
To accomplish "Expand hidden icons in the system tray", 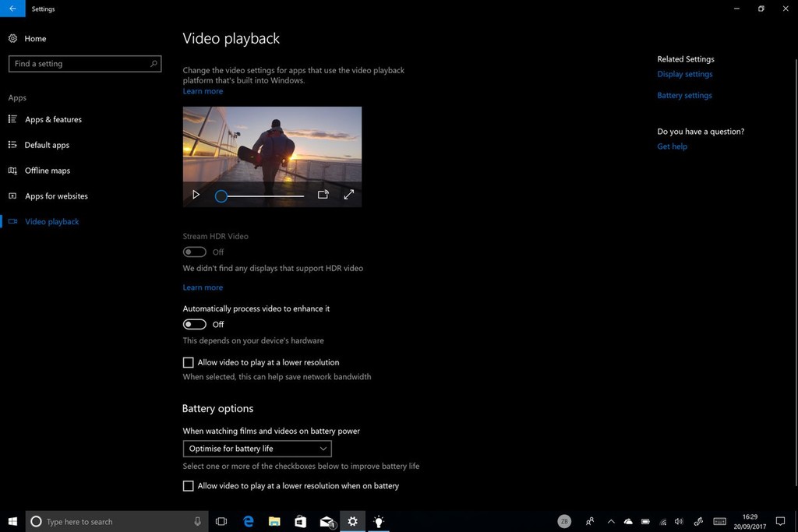I will click(x=611, y=521).
